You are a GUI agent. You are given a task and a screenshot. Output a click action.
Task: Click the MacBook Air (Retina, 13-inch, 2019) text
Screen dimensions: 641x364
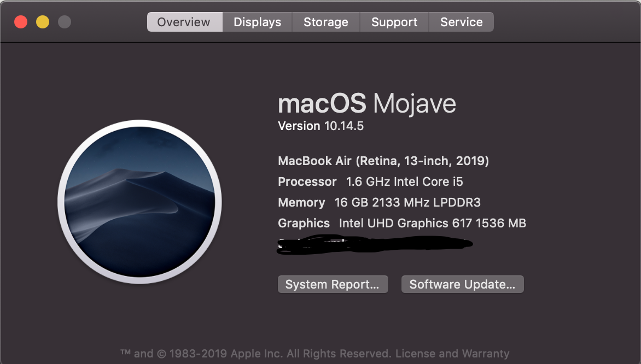[x=383, y=161]
